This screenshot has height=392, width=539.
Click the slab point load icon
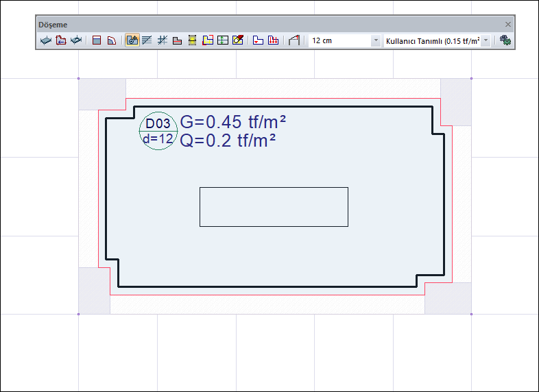(x=259, y=40)
